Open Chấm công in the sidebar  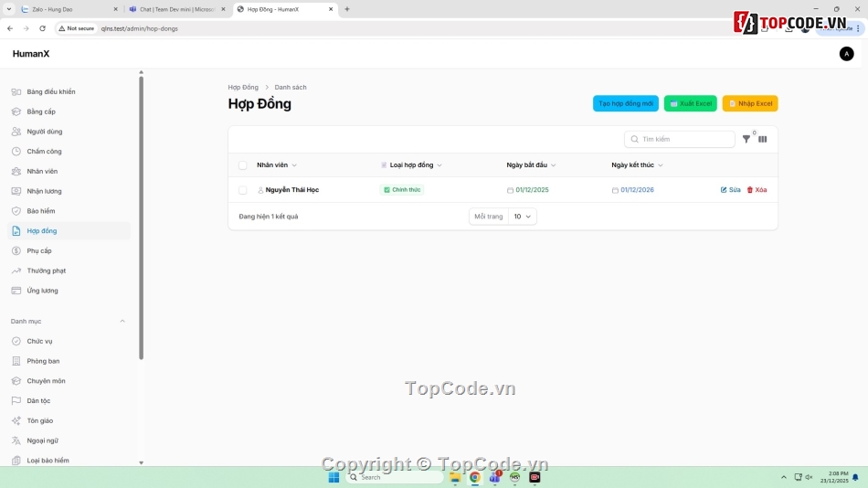point(69,151)
